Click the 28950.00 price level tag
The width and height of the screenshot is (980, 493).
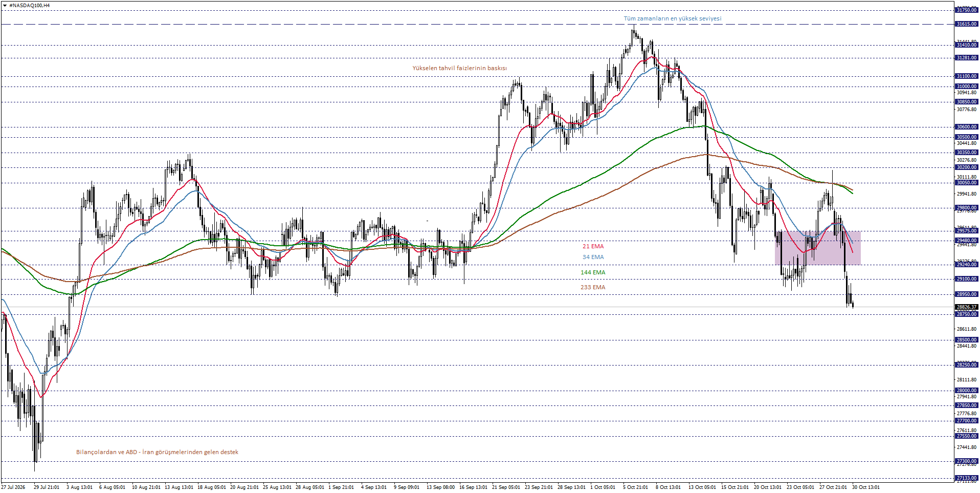click(966, 294)
